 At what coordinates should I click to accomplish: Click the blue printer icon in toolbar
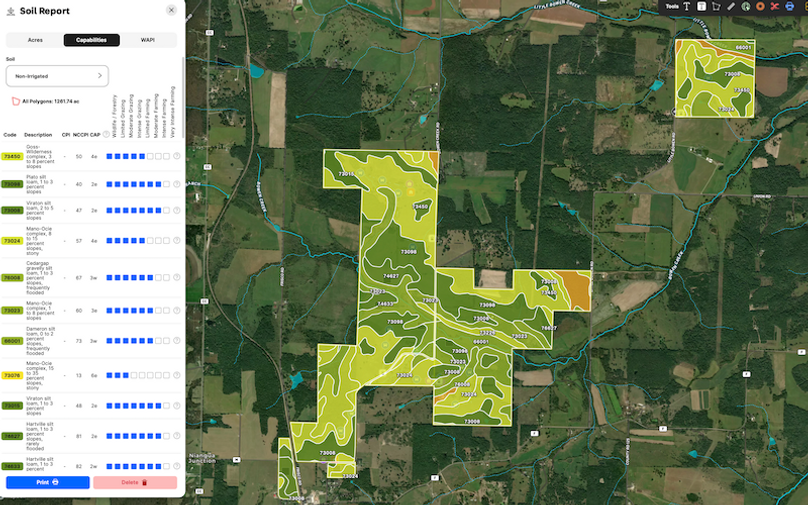coord(790,6)
